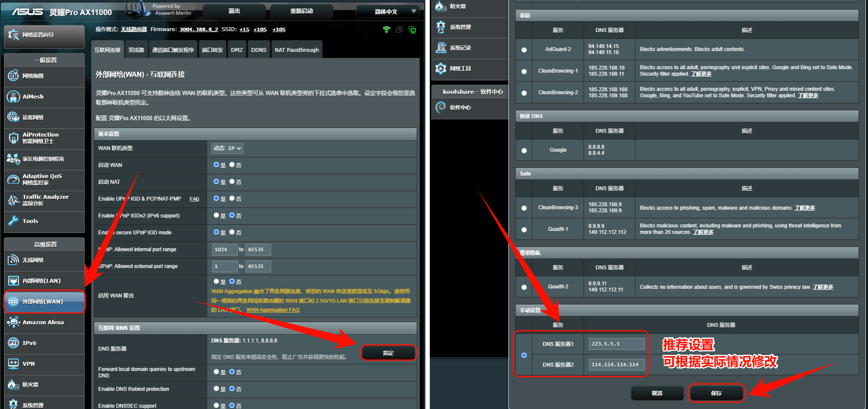Viewport: 868px width, 409px height.
Task: Switch to the 通信端口触发程序 tab
Action: pos(173,50)
